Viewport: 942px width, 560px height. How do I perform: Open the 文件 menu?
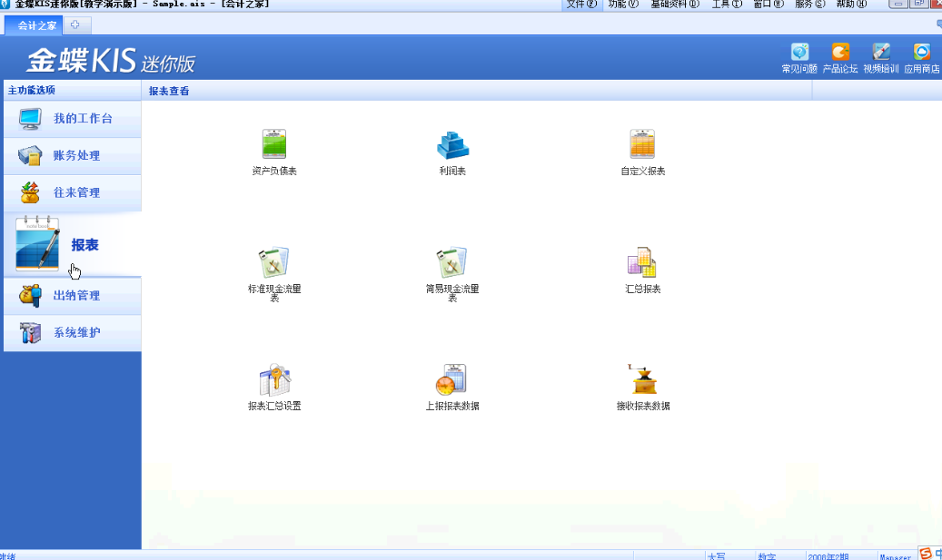click(x=581, y=5)
